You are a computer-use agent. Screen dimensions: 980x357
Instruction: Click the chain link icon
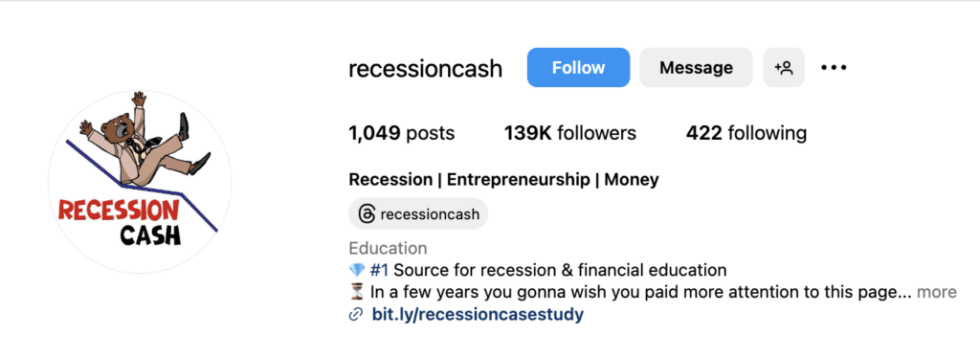coord(356,315)
